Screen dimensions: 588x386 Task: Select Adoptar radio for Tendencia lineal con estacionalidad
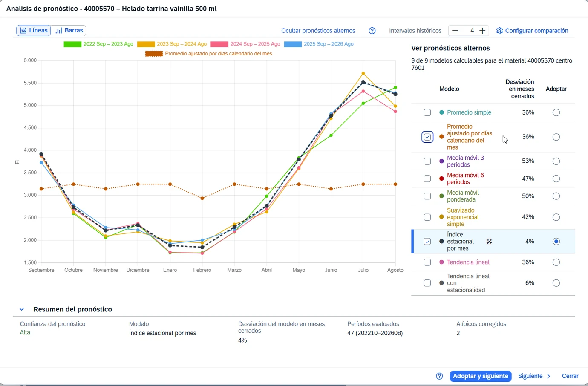coord(556,283)
